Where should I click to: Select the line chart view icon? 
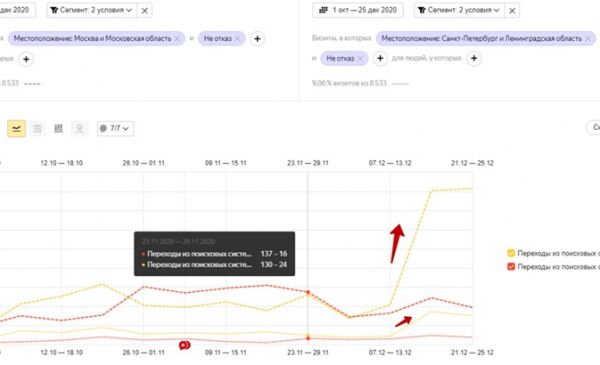(16, 129)
